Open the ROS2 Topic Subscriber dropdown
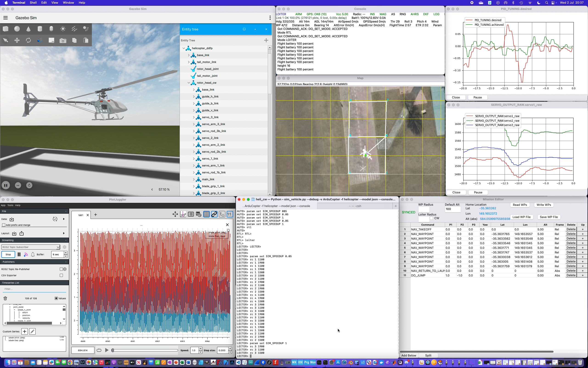 point(31,247)
